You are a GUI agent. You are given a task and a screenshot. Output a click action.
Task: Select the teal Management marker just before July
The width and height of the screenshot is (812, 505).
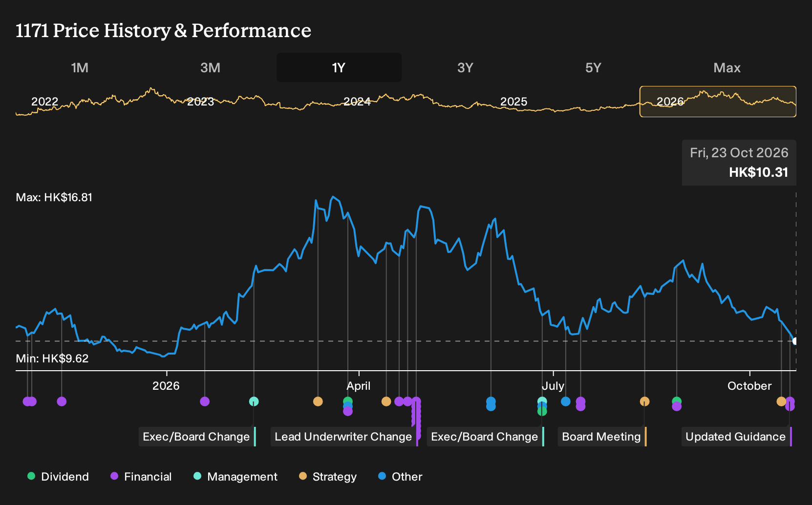coord(542,401)
